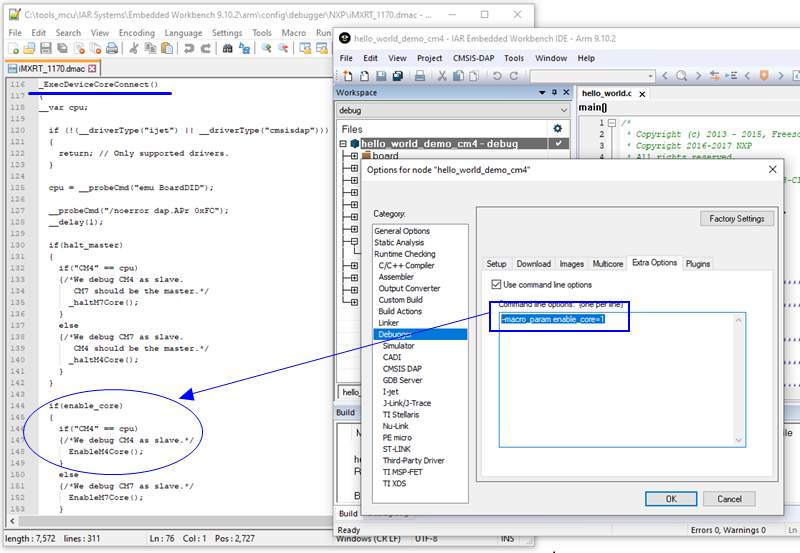This screenshot has width=800, height=553.
Task: Click Save All icon in Notepad++ toolbar
Action: coord(62,48)
